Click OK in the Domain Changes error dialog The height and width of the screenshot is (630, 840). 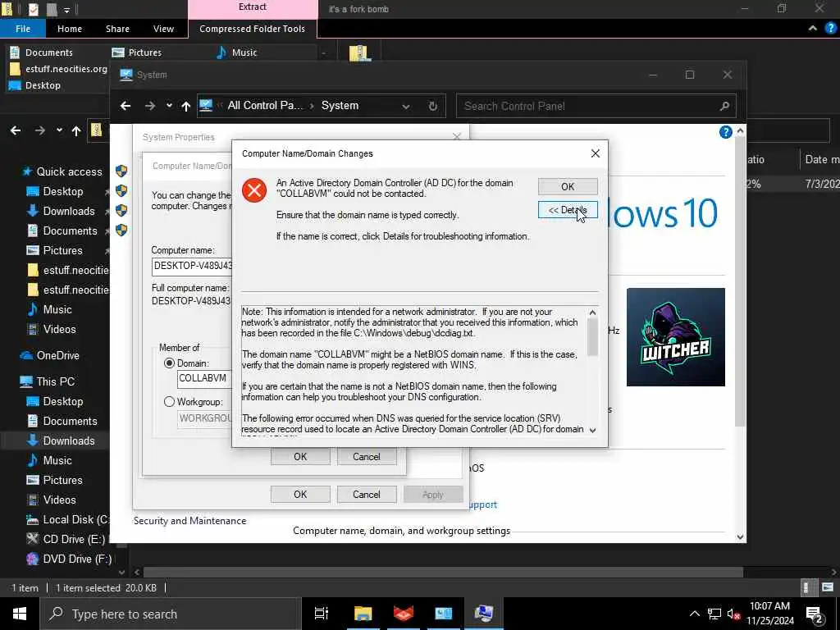coord(568,186)
